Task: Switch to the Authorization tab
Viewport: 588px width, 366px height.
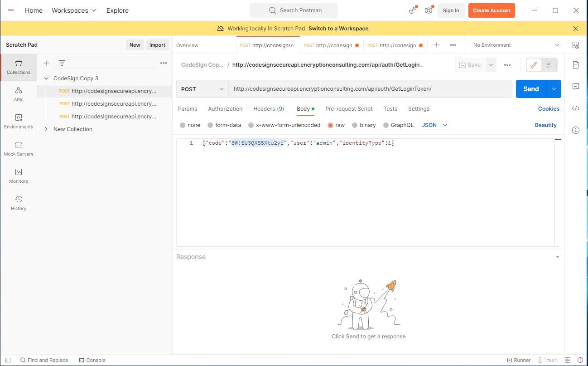Action: (x=225, y=109)
